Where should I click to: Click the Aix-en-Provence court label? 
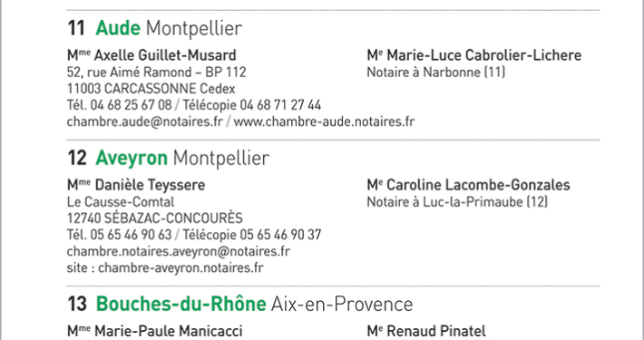click(342, 304)
